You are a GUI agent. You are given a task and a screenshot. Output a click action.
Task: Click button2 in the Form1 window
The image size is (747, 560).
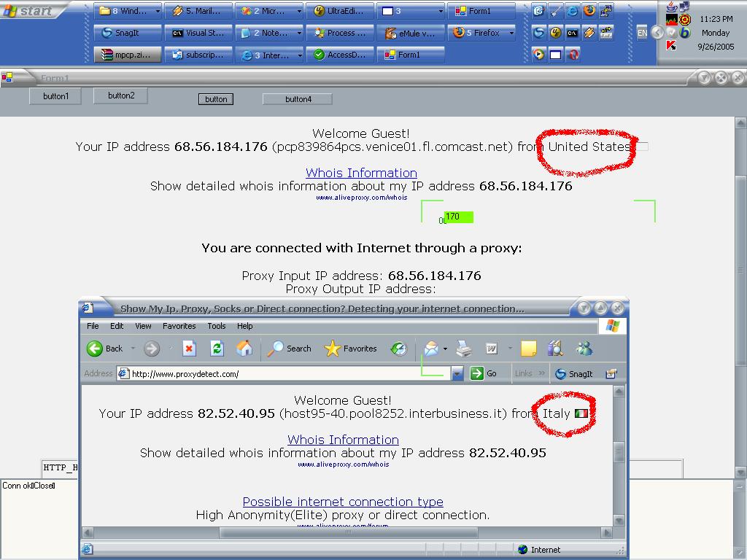click(121, 96)
